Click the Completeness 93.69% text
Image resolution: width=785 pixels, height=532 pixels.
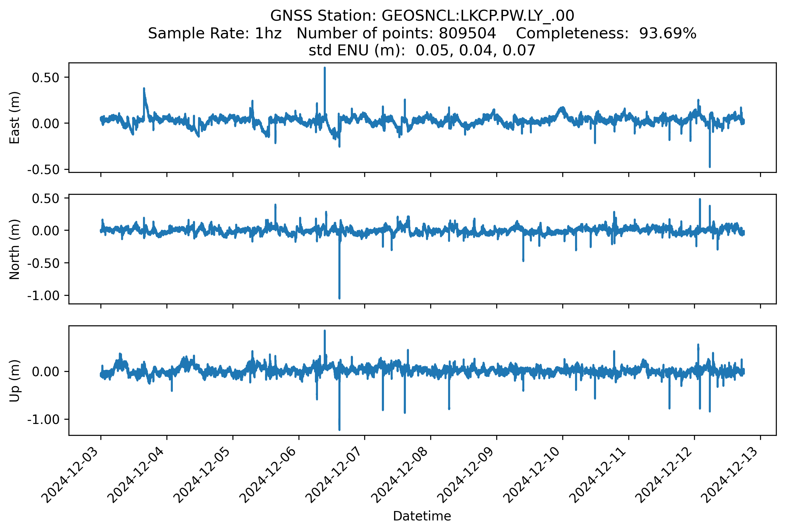coord(606,33)
